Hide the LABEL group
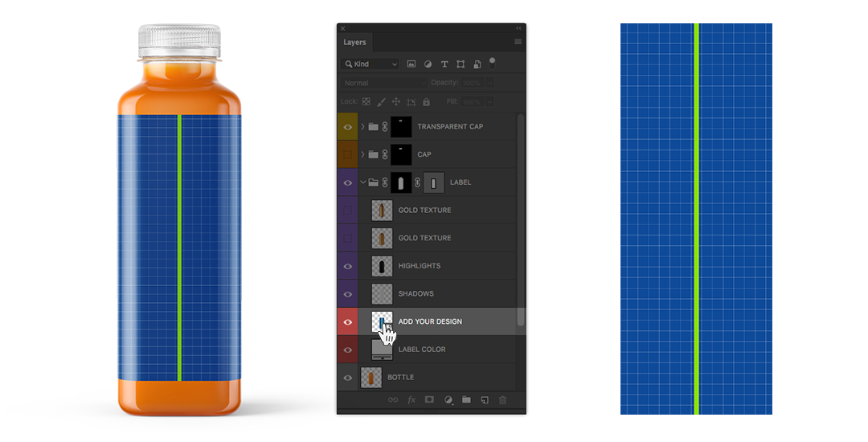The height and width of the screenshot is (442, 868). coord(348,183)
